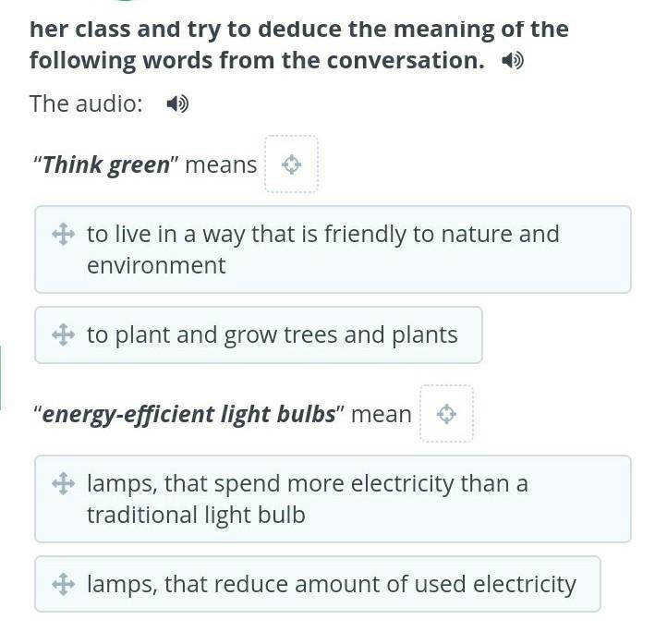Click the bold instruction heading text
This screenshot has width=655, height=644.
299,44
